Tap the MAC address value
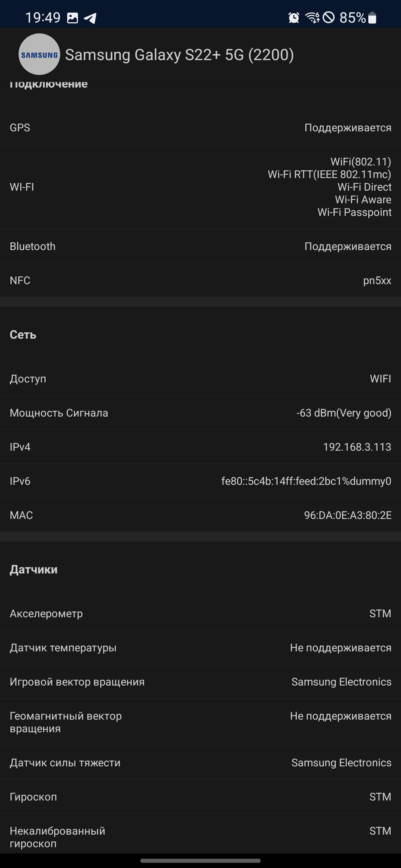401x868 pixels. pyautogui.click(x=348, y=515)
